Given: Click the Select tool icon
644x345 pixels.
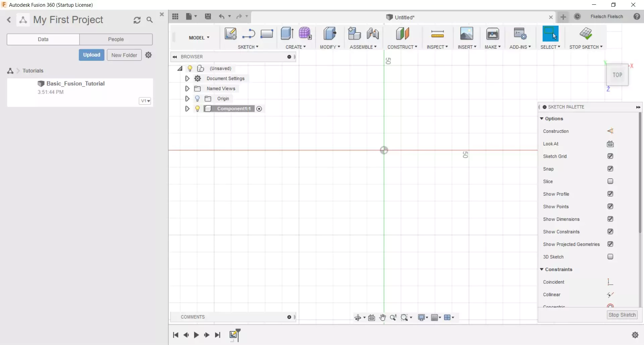Looking at the screenshot, I should pos(550,33).
